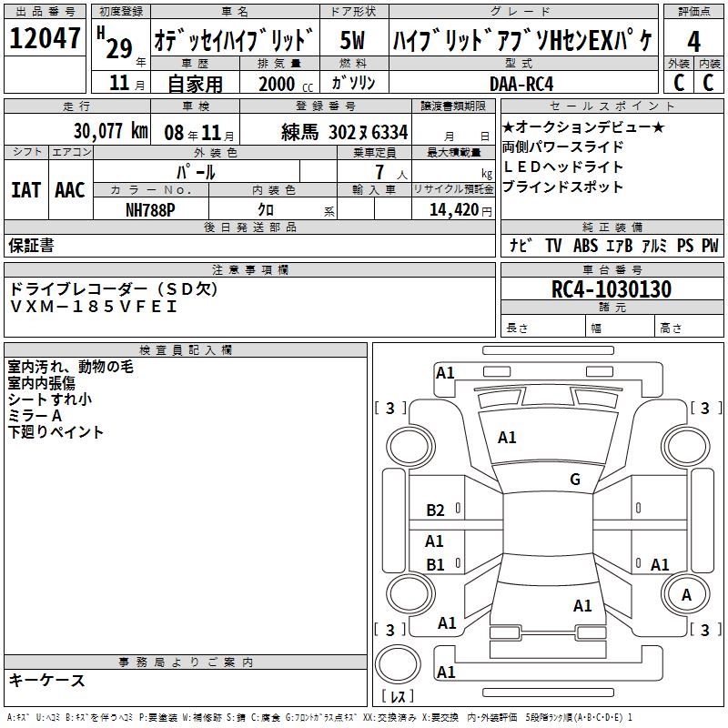
Task: Click the B2 mark on the door
Action: point(435,511)
